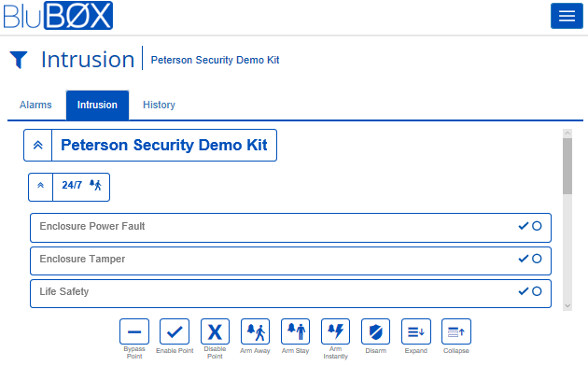Select the circle on Enclosure Tamper row

coord(537,259)
